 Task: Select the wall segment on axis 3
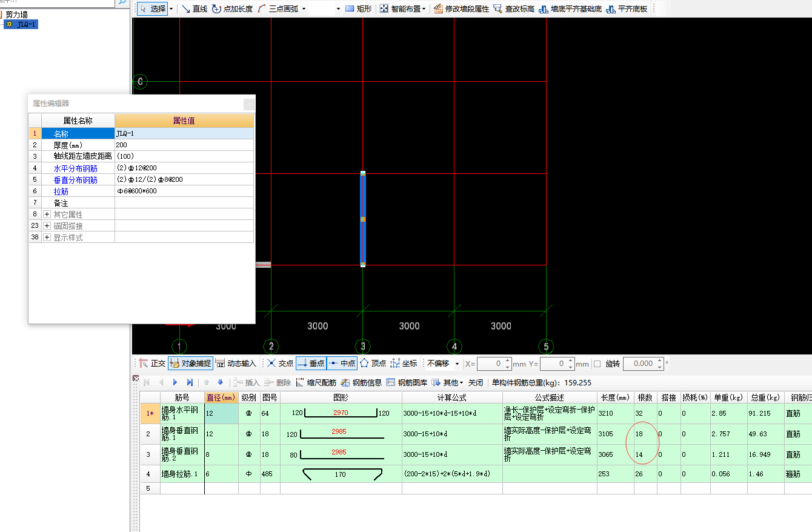click(x=362, y=219)
